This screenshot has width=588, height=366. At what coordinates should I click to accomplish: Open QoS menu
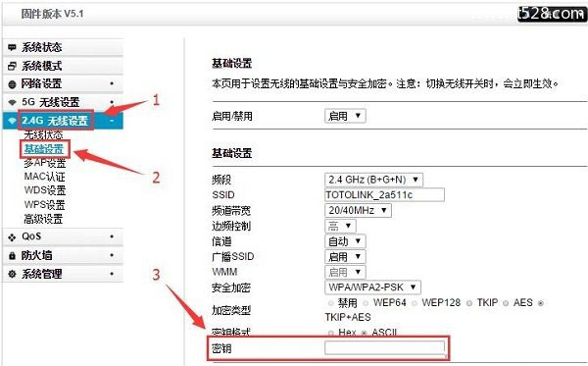[x=63, y=236]
